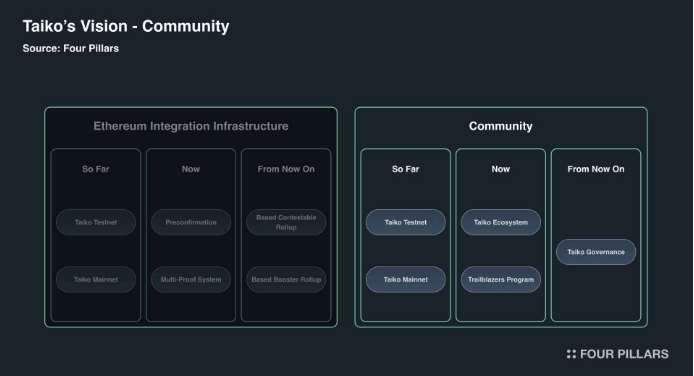This screenshot has width=694, height=376.
Task: Select the Taiko Ecosystem pill
Action: (501, 222)
